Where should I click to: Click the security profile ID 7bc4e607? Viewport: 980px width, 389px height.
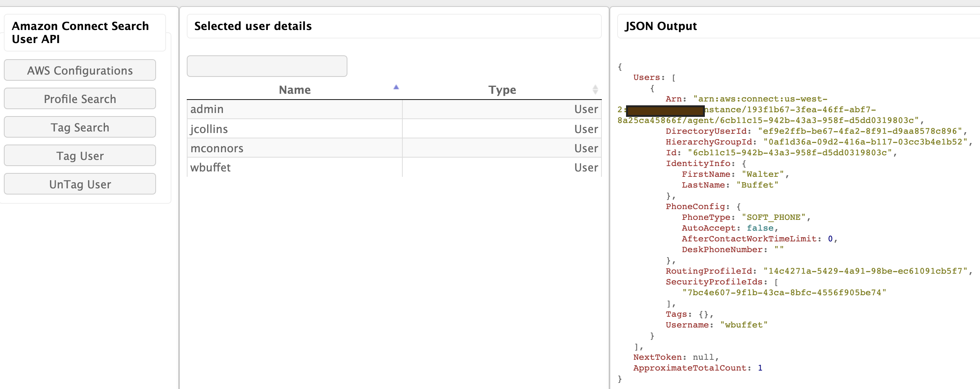[784, 293]
